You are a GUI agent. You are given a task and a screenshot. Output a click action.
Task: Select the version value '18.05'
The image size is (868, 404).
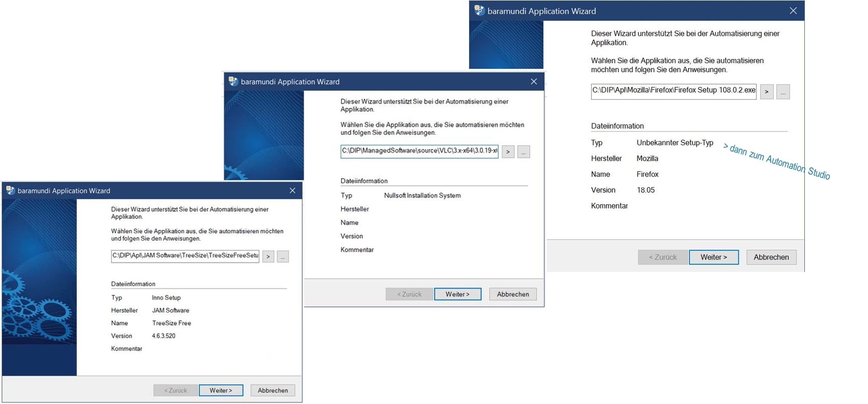click(x=646, y=190)
